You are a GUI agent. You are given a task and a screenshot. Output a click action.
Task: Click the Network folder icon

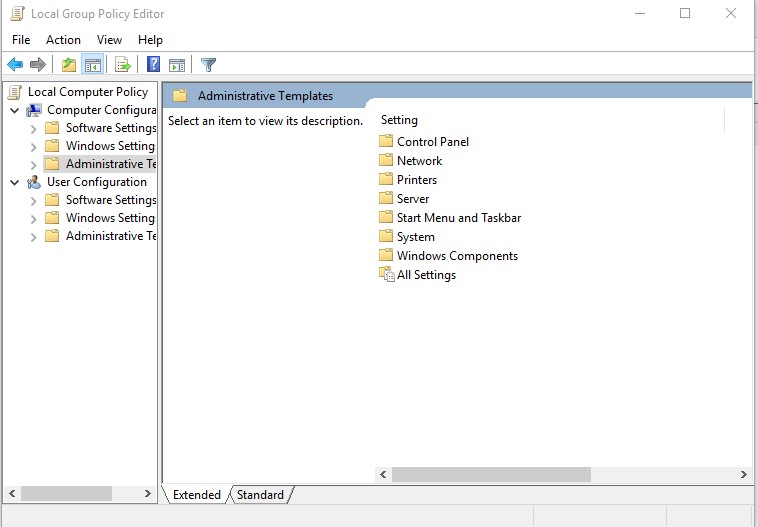pos(386,160)
